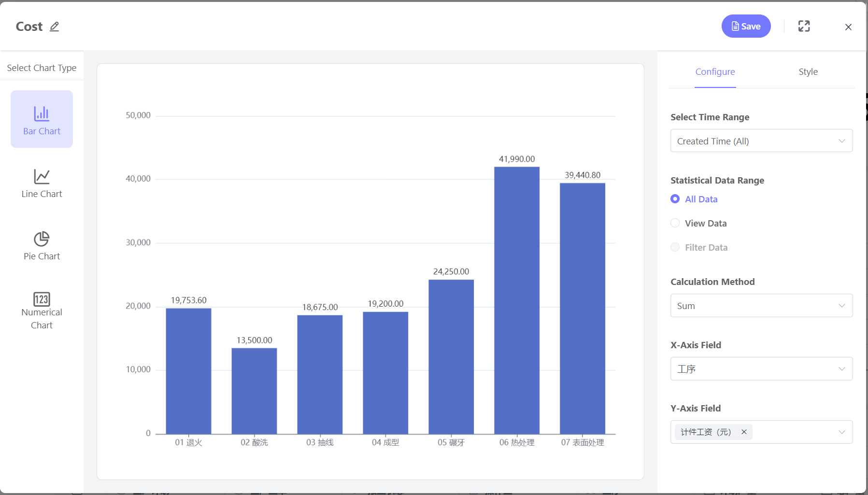Click the 07 表面处理 bar

(583, 309)
